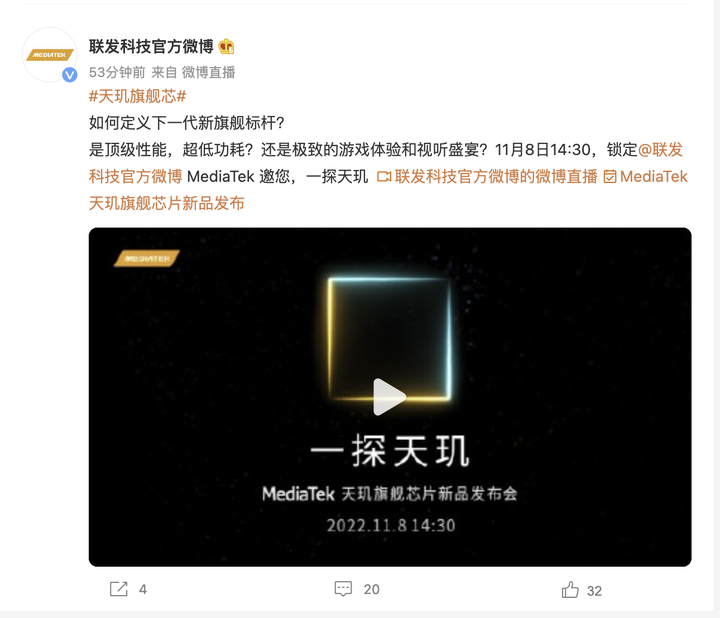
Task: Click the MediaTek logo in video
Action: coord(146,258)
